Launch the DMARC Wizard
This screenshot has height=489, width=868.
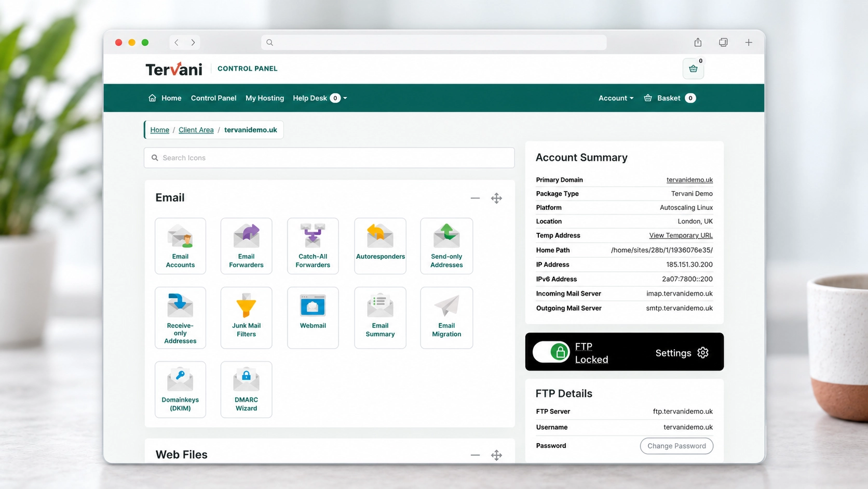coord(246,389)
